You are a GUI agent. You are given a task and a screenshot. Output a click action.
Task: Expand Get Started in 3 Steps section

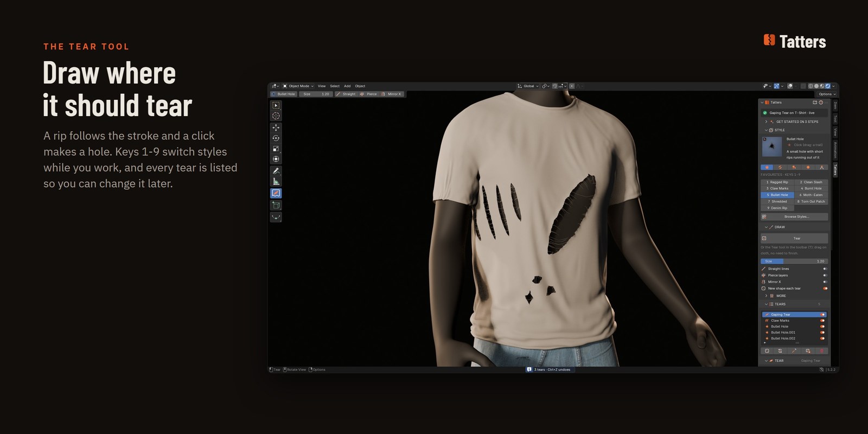pos(795,122)
